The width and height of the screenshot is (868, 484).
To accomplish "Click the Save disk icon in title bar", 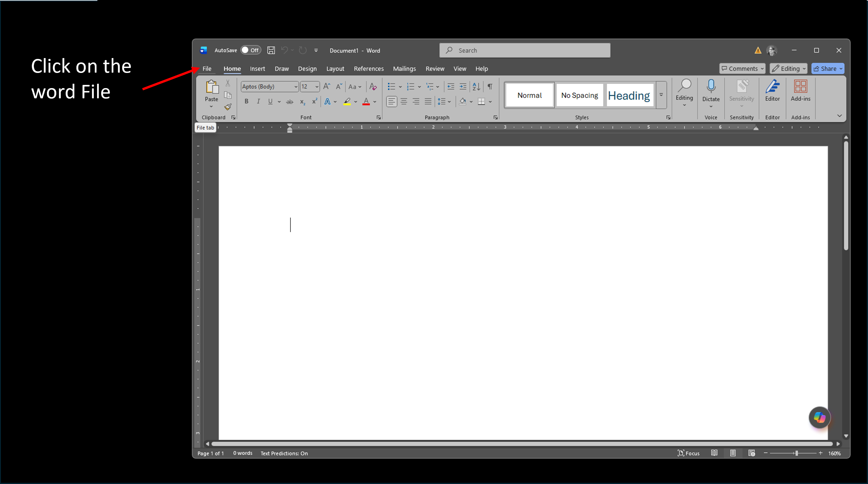I will [x=271, y=50].
